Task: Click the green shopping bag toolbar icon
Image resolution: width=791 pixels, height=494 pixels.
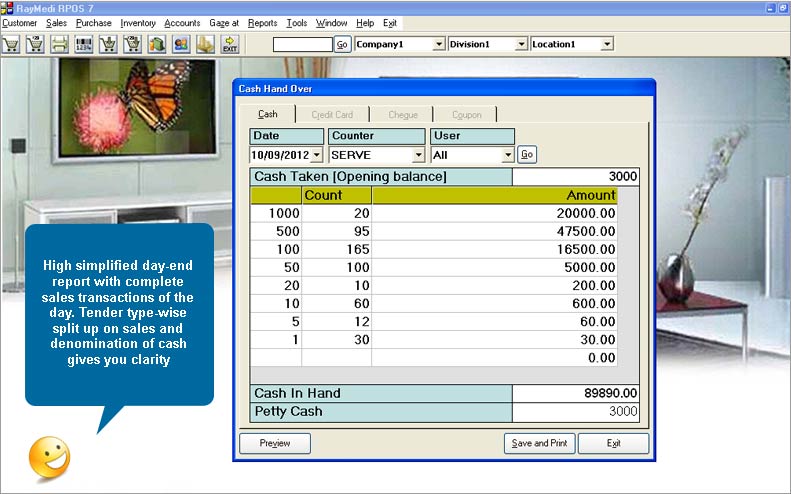Action: point(156,44)
